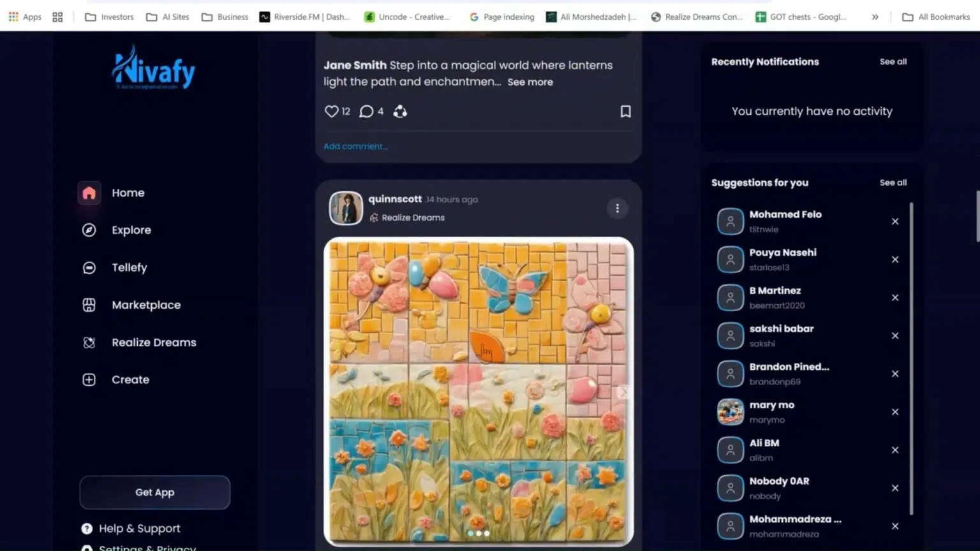Click the Explore compass icon
The width and height of the screenshot is (980, 551).
pyautogui.click(x=89, y=230)
